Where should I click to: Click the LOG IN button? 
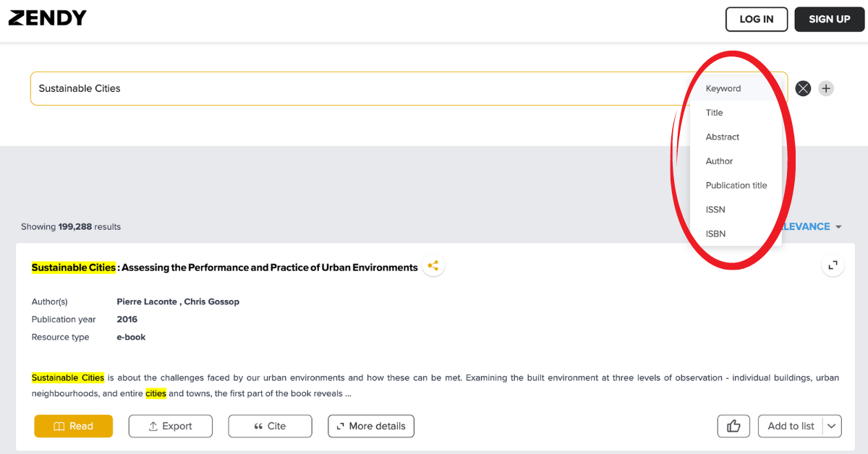756,20
